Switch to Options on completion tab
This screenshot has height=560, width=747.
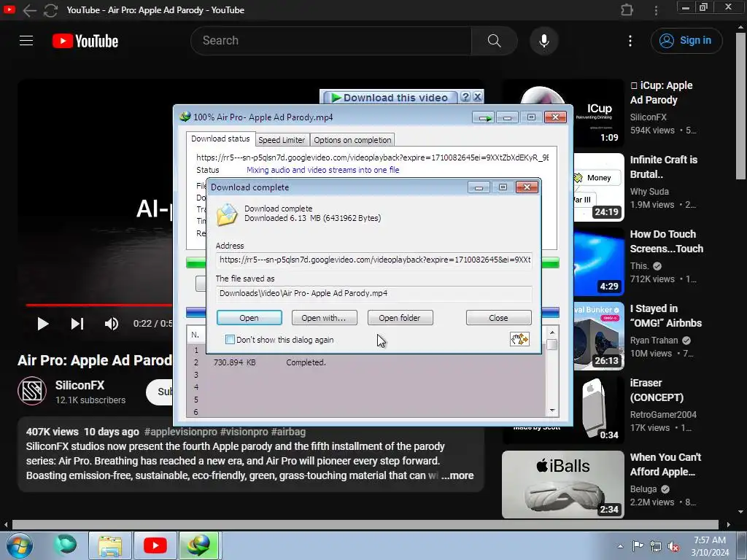pos(352,140)
